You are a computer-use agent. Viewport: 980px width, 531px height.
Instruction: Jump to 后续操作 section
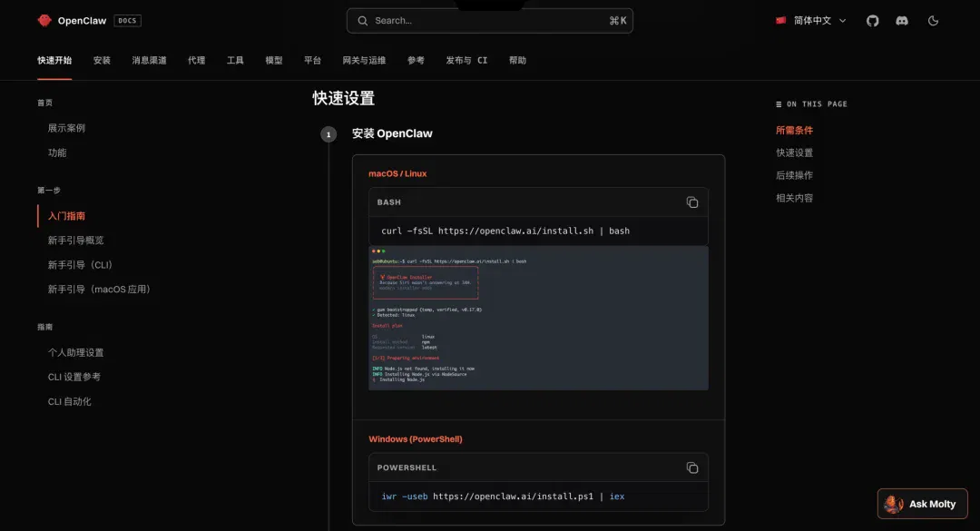pos(794,175)
